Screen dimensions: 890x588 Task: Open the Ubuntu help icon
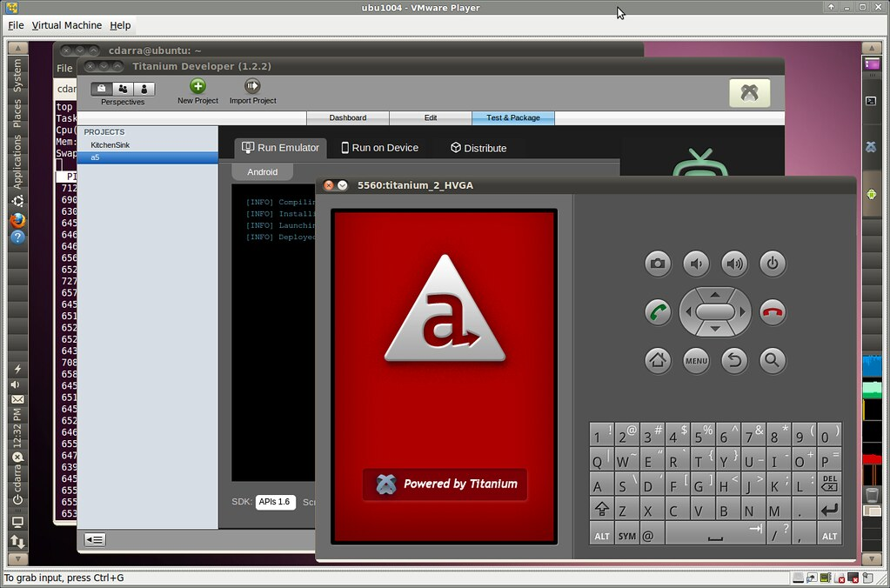point(17,237)
